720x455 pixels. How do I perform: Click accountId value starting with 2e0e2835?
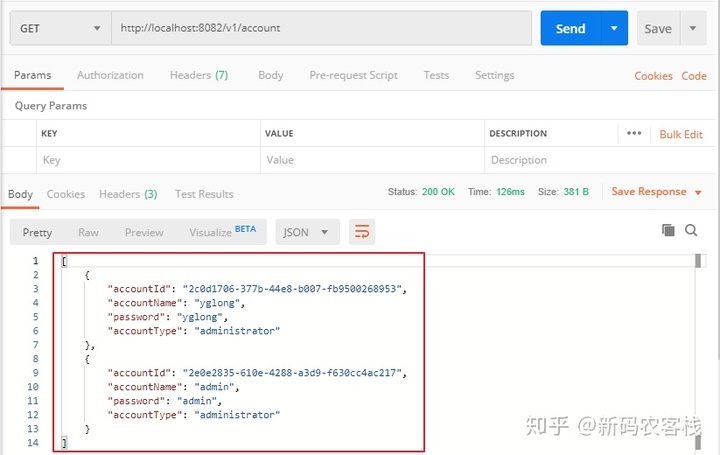tap(292, 373)
